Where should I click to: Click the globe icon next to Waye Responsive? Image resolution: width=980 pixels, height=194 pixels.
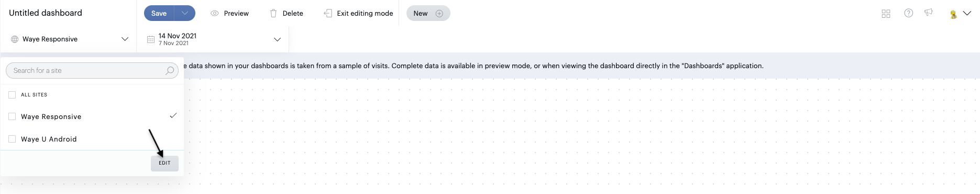click(x=15, y=39)
